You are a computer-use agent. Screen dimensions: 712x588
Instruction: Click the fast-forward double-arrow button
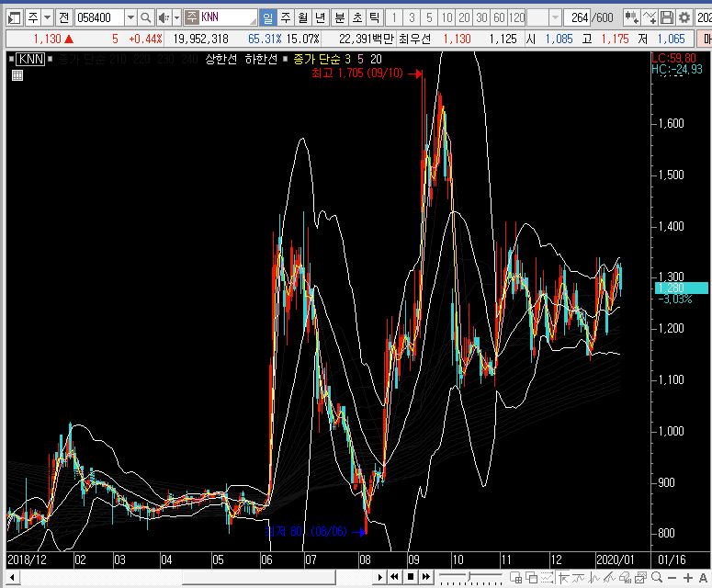point(426,577)
